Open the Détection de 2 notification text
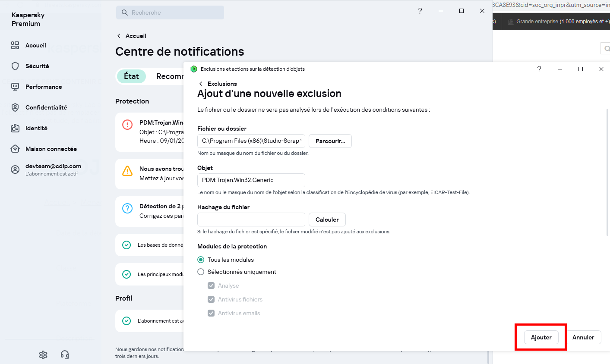Image resolution: width=610 pixels, height=364 pixels. point(161,206)
